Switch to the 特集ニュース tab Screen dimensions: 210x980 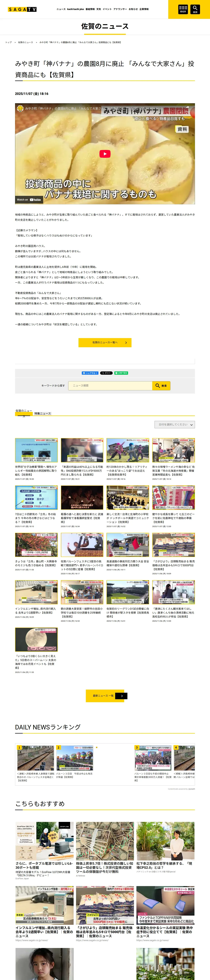tap(42, 413)
